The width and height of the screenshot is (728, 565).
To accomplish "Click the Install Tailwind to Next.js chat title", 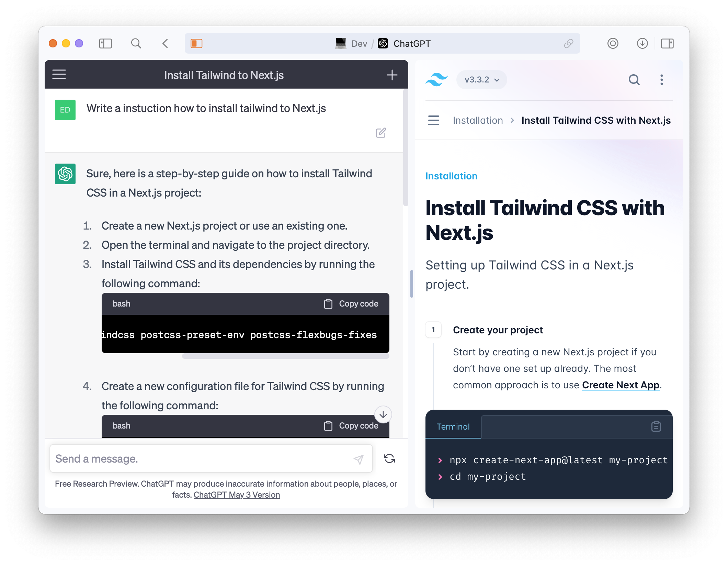I will (x=224, y=75).
